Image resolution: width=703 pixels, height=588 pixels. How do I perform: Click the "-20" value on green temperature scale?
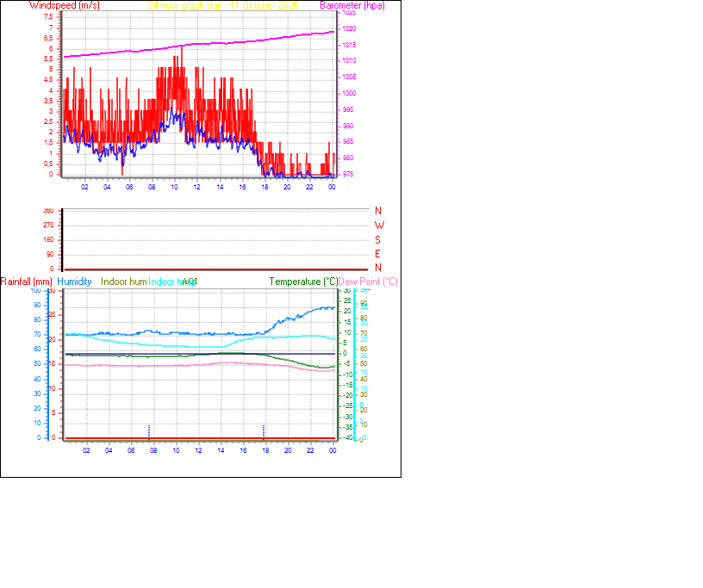(347, 395)
